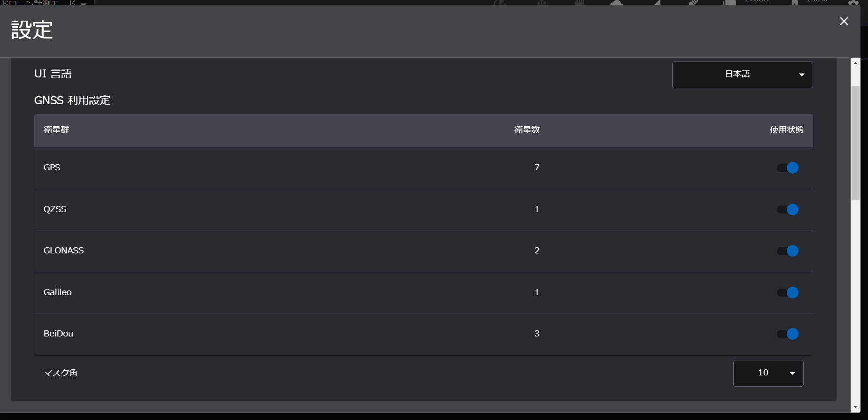Select the GPS row label

(x=52, y=168)
